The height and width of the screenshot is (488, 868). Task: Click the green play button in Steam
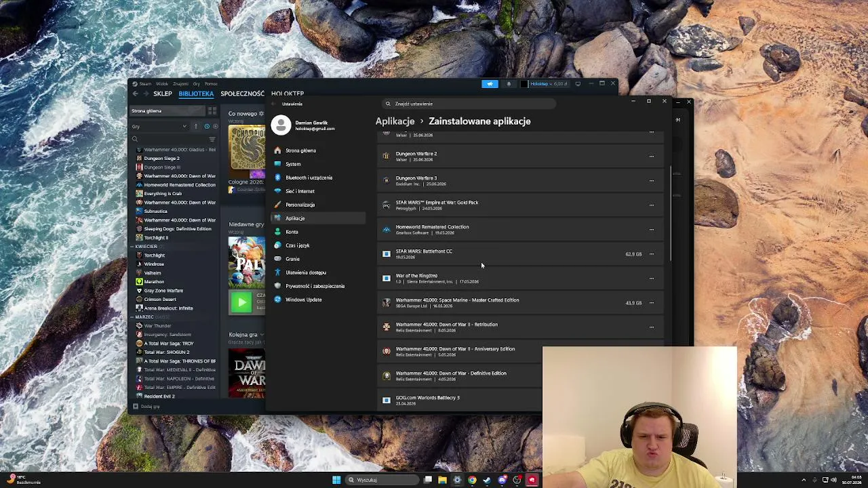pos(241,302)
